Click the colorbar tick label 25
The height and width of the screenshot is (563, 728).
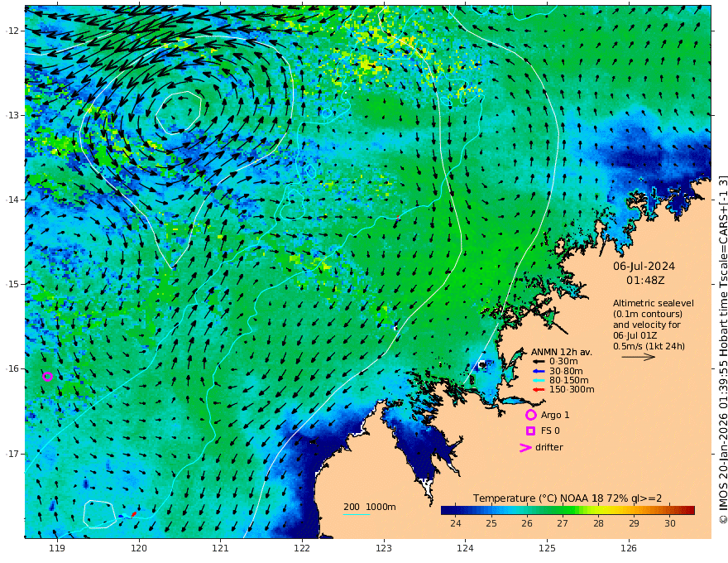click(491, 523)
